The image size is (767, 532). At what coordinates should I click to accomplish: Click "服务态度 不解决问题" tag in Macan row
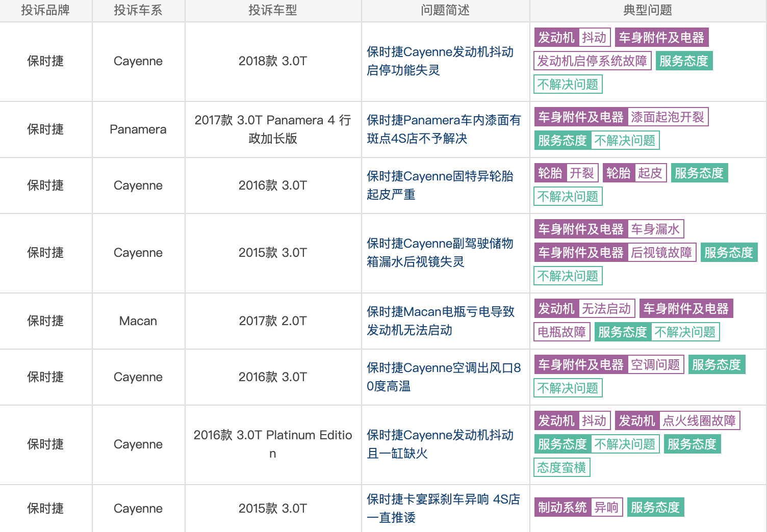pos(657,332)
